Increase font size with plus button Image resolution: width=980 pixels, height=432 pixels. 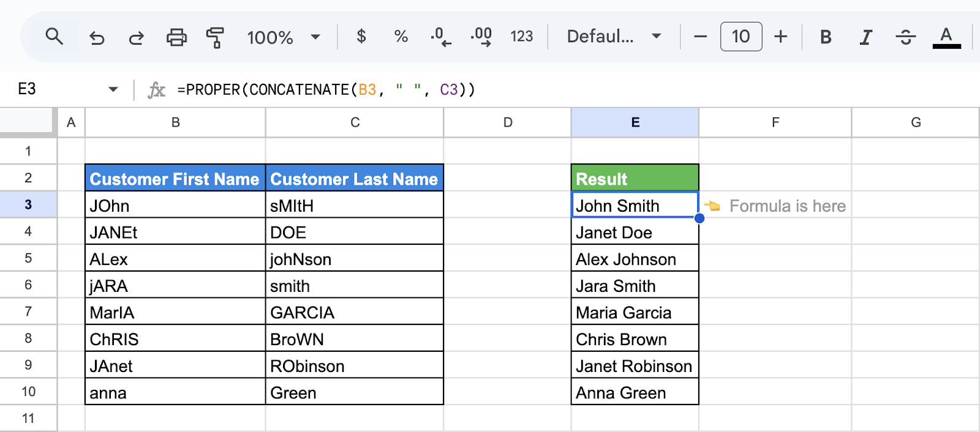[780, 37]
